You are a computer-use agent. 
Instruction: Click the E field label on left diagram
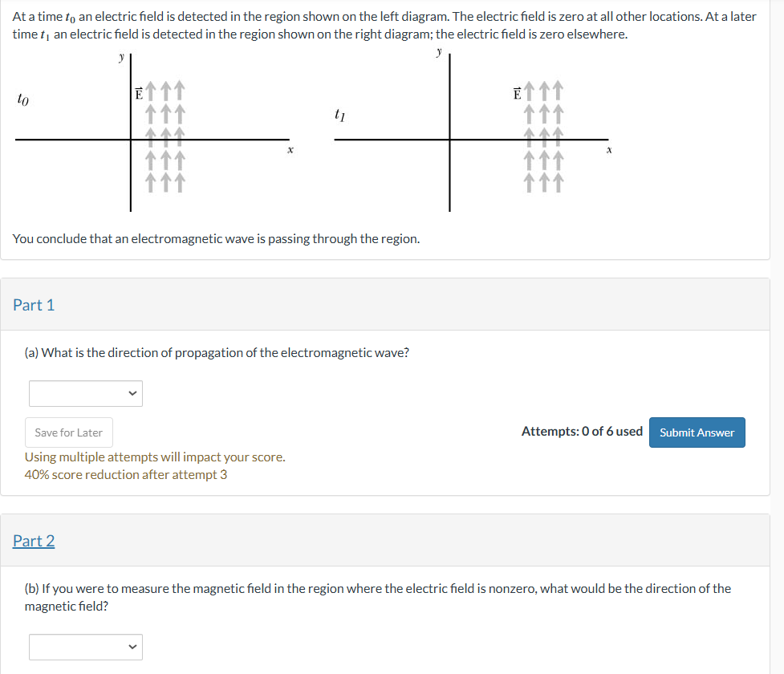[x=137, y=94]
